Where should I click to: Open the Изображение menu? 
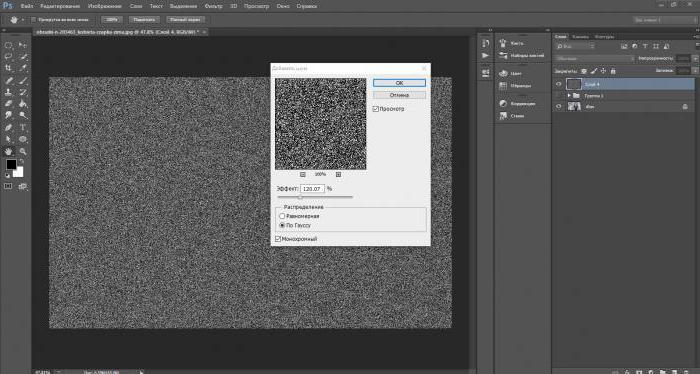click(x=105, y=6)
